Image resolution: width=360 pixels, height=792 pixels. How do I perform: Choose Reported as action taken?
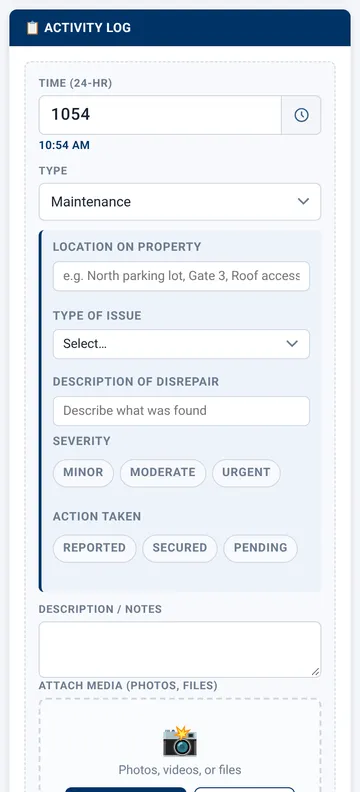tap(94, 548)
